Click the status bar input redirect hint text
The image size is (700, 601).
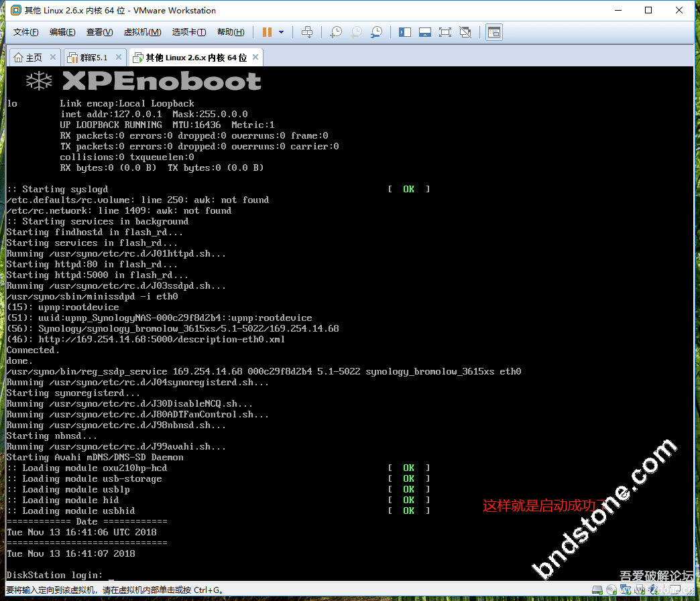[x=114, y=590]
